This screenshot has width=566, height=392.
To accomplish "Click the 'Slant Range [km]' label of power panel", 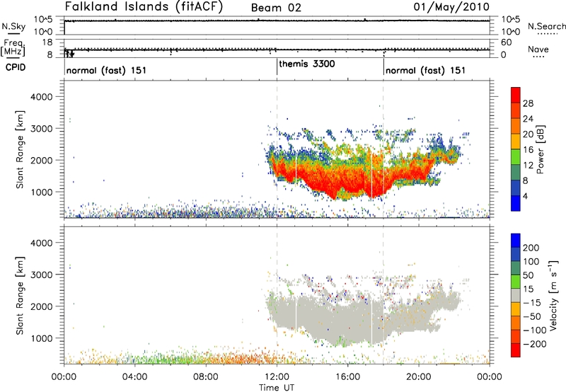I will click(x=20, y=149).
